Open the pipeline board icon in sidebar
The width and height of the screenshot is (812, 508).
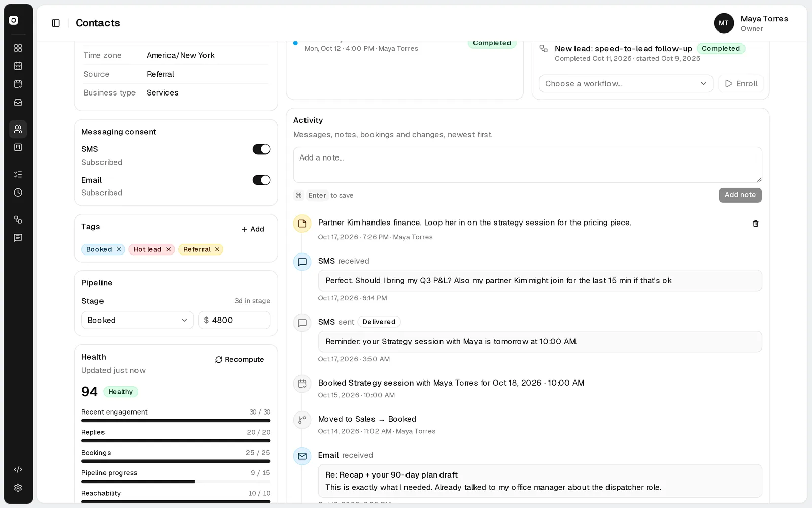(x=18, y=147)
